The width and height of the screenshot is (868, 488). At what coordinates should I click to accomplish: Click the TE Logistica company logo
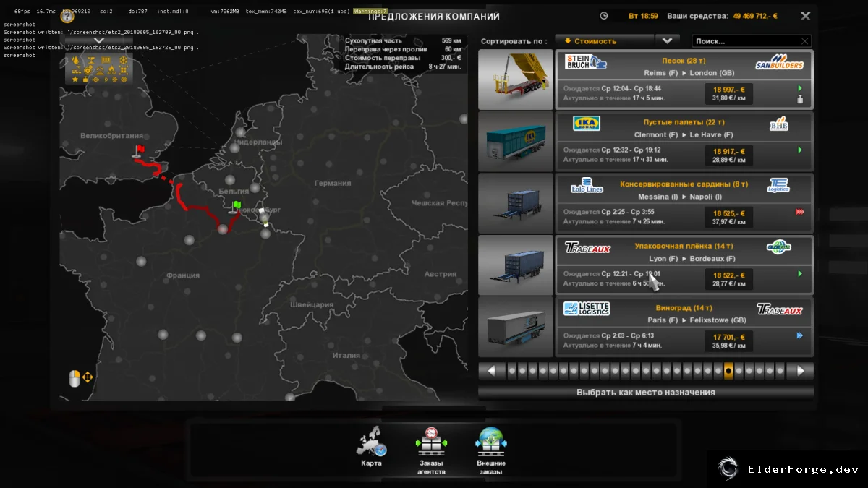[778, 186]
